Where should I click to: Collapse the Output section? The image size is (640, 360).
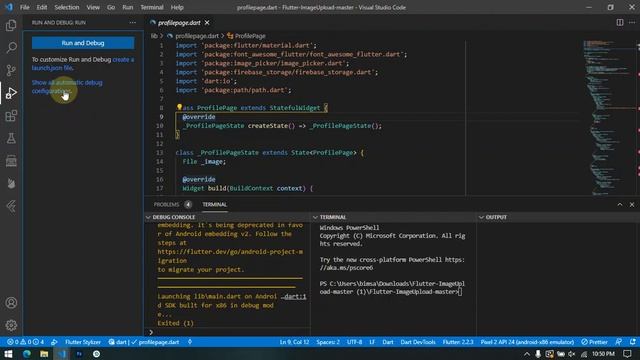[x=482, y=217]
